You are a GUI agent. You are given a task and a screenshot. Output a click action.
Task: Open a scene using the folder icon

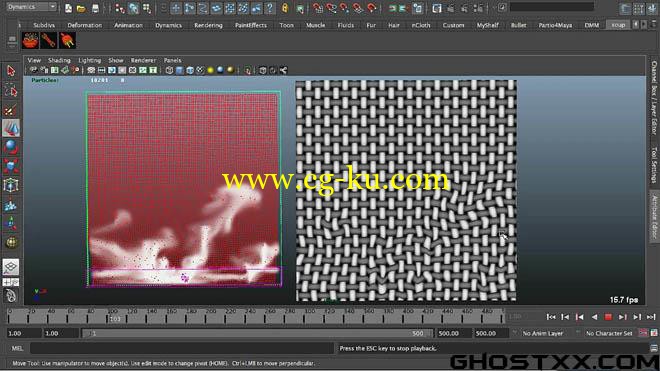[x=81, y=8]
